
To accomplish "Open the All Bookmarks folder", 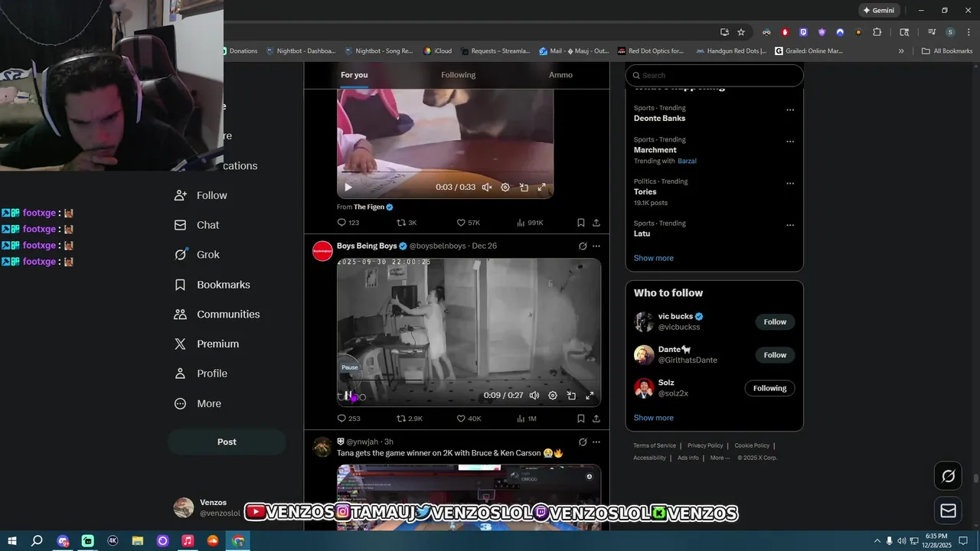I will [947, 51].
